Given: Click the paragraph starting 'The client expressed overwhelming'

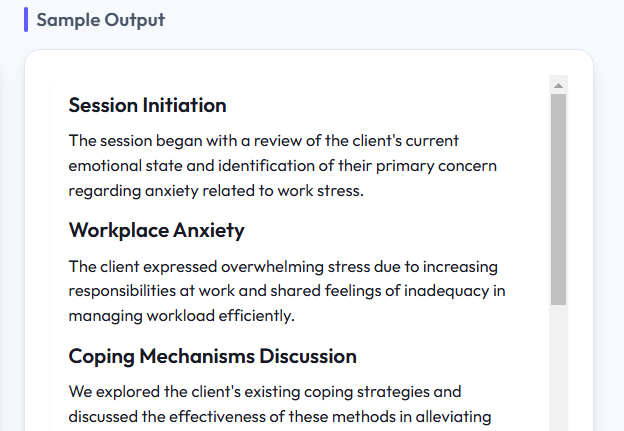Looking at the screenshot, I should point(287,291).
